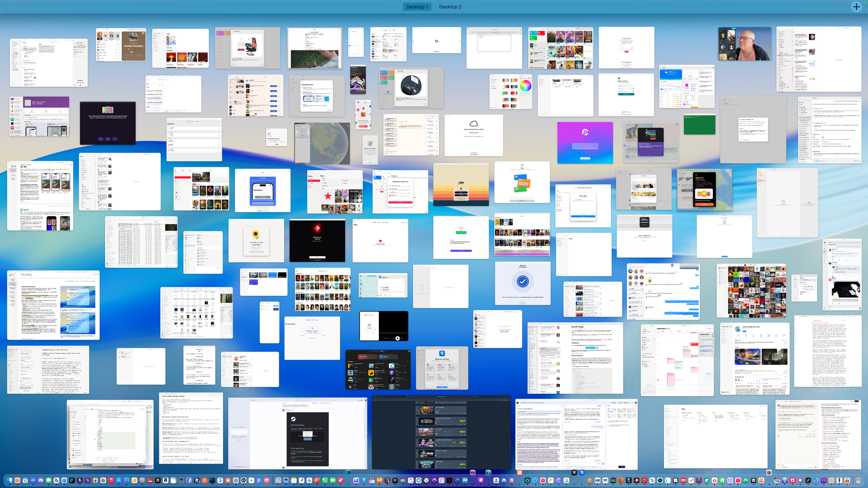Switch to Desktop 2 space

(450, 7)
